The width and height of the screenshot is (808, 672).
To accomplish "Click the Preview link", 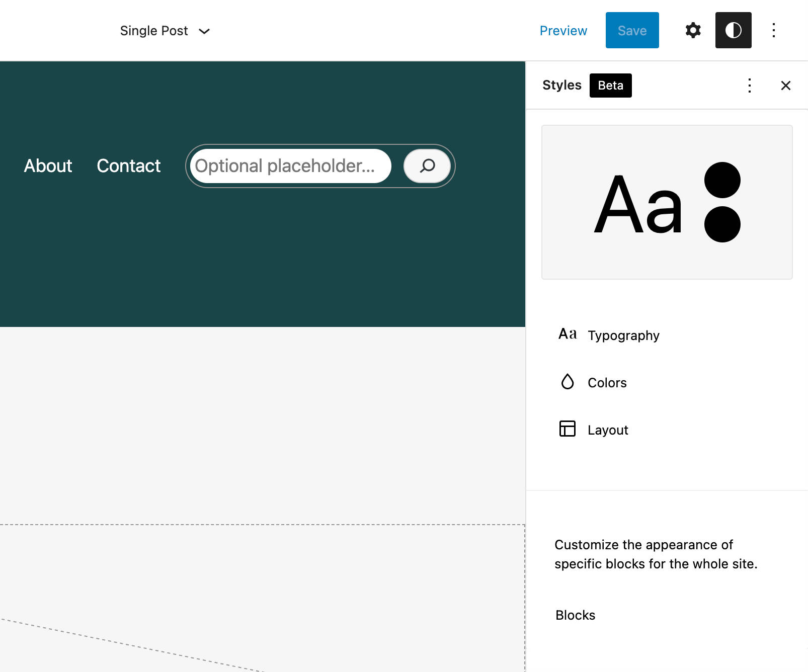I will (x=563, y=31).
